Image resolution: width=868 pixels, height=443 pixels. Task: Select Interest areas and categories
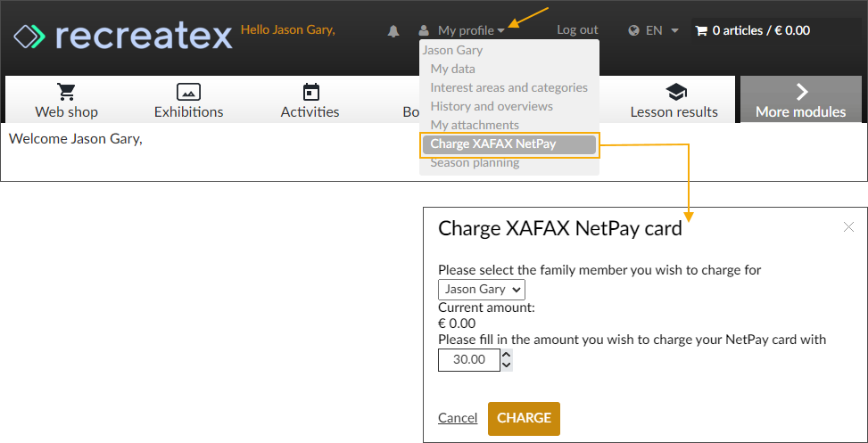point(508,87)
